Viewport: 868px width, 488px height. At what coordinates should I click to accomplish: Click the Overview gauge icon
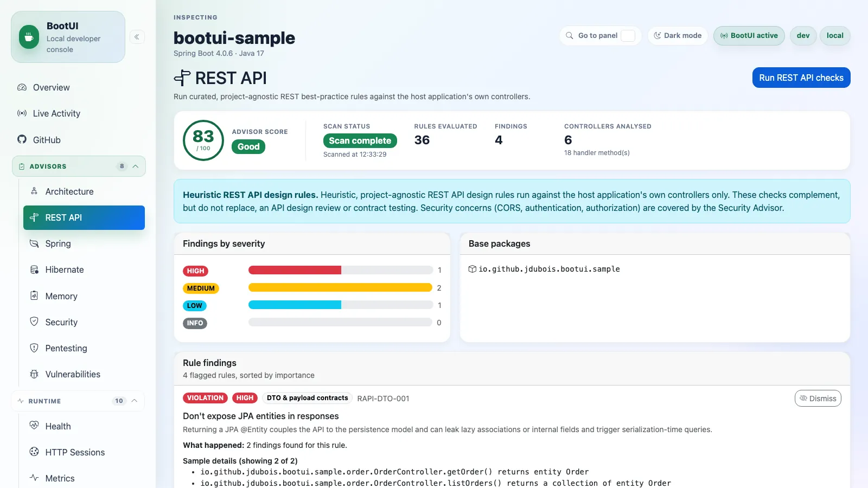[x=22, y=87]
